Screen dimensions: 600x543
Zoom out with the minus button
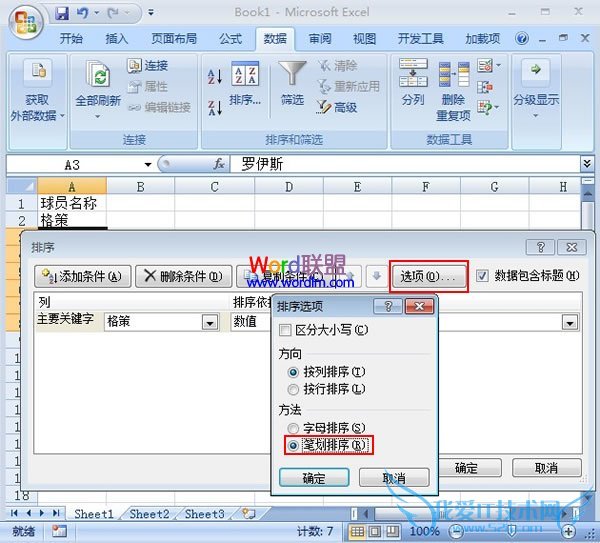tap(456, 531)
